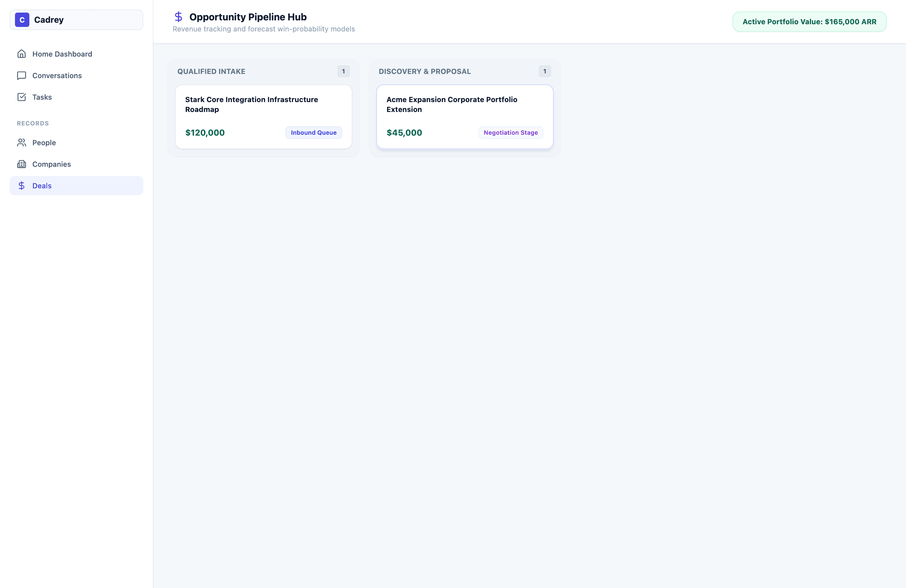Click the Revenue tracking and forecast subtitle
906x588 pixels.
[x=263, y=29]
